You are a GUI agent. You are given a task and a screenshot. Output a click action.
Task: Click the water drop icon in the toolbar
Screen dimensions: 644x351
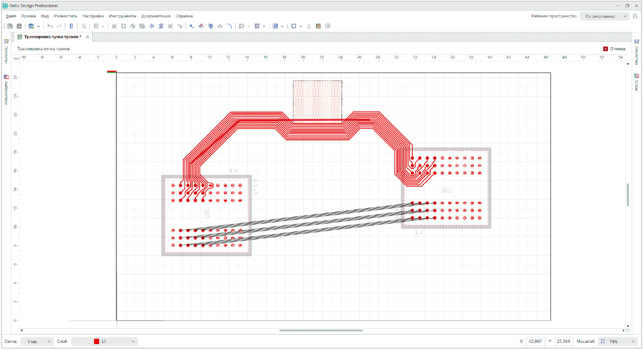[309, 26]
